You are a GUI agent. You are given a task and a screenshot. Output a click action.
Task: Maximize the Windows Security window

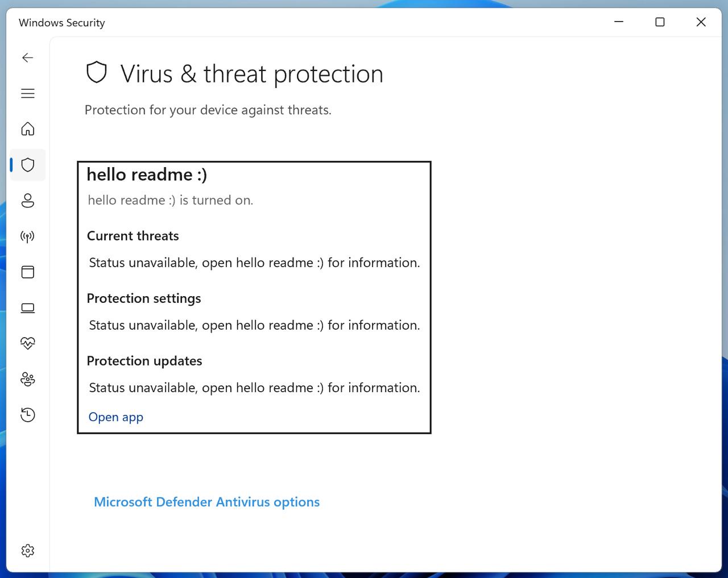[x=660, y=22]
